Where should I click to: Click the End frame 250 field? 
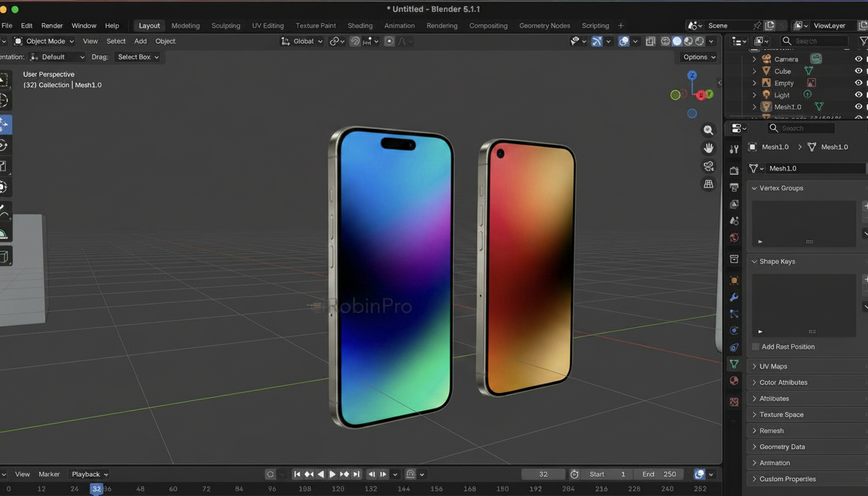(659, 474)
